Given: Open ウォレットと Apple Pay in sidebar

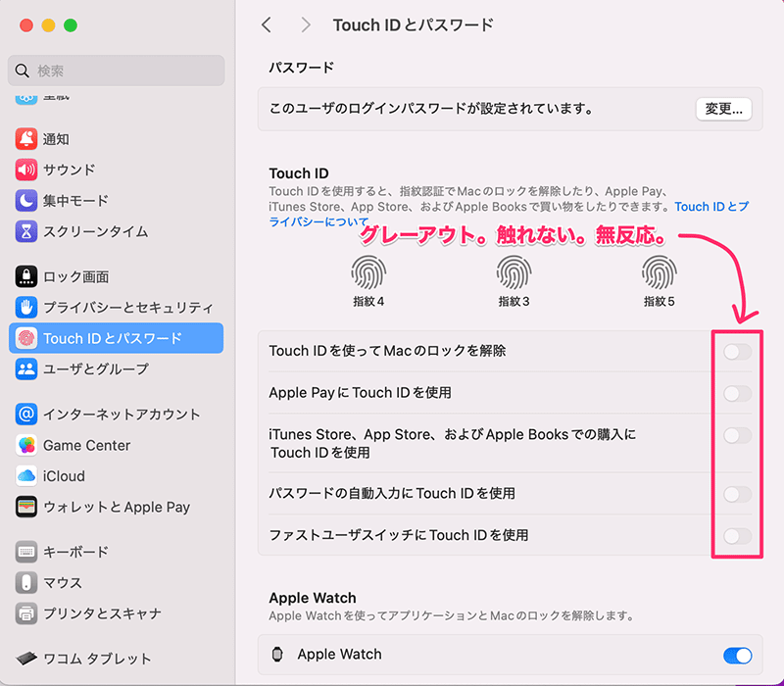Looking at the screenshot, I should [116, 507].
